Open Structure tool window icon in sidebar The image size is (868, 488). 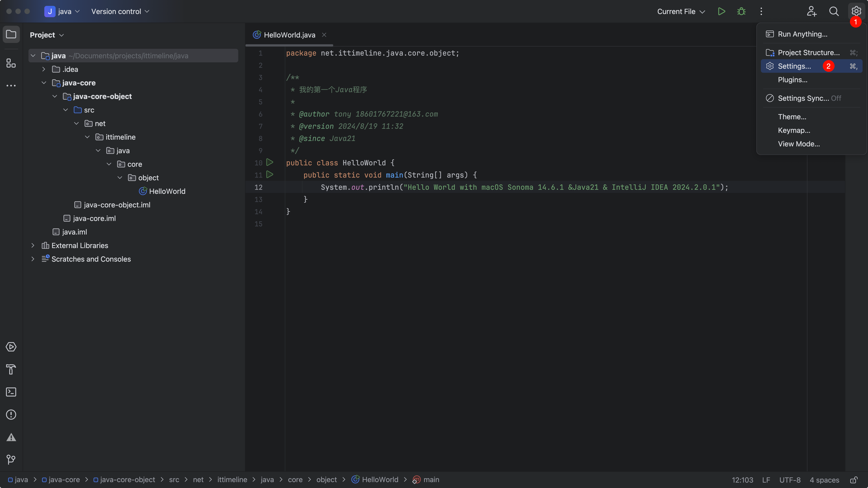[x=11, y=63]
